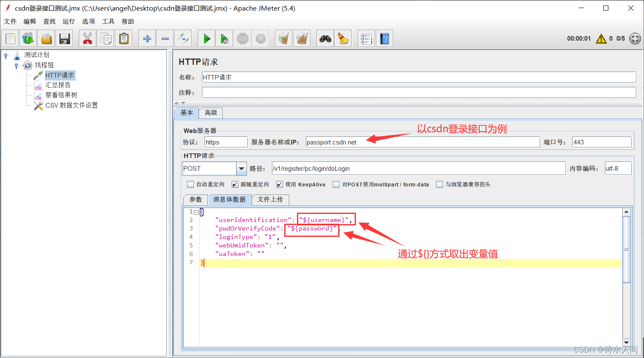This screenshot has height=358, width=644.
Task: Reset search with the brush icon
Action: pyautogui.click(x=343, y=39)
